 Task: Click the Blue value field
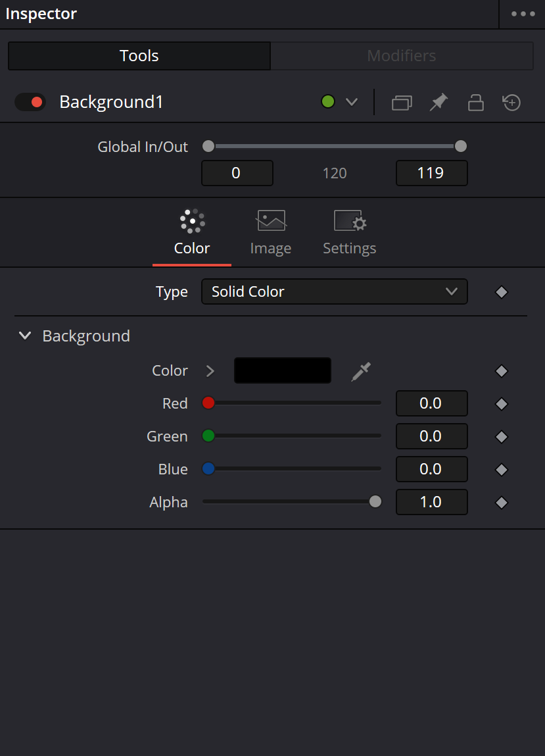coord(432,469)
